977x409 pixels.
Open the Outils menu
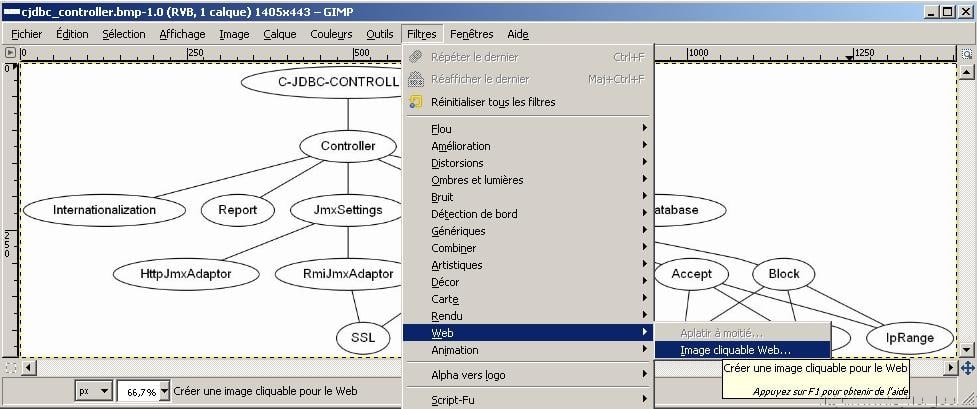(380, 34)
